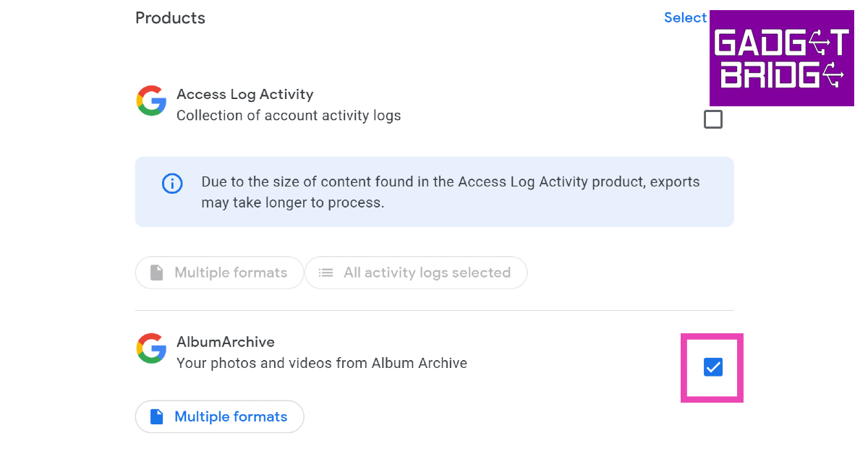Screen dimensions: 868x454
Task: Click the list icon beside All activity logs
Action: pyautogui.click(x=326, y=273)
